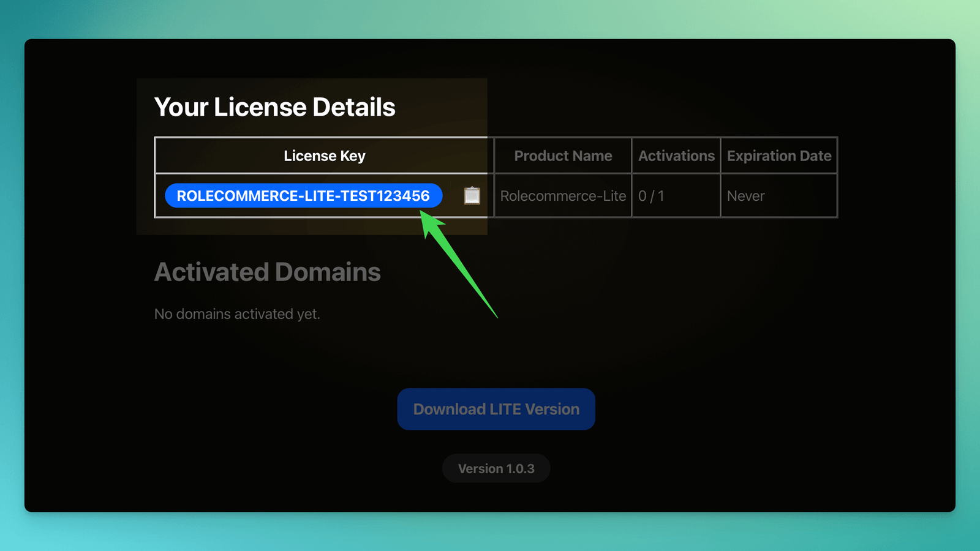Click the License Key column header
980x551 pixels.
[325, 156]
